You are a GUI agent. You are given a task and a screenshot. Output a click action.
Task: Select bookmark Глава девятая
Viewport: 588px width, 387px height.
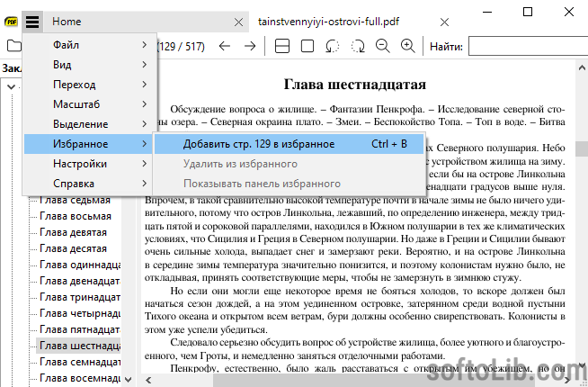pos(73,232)
